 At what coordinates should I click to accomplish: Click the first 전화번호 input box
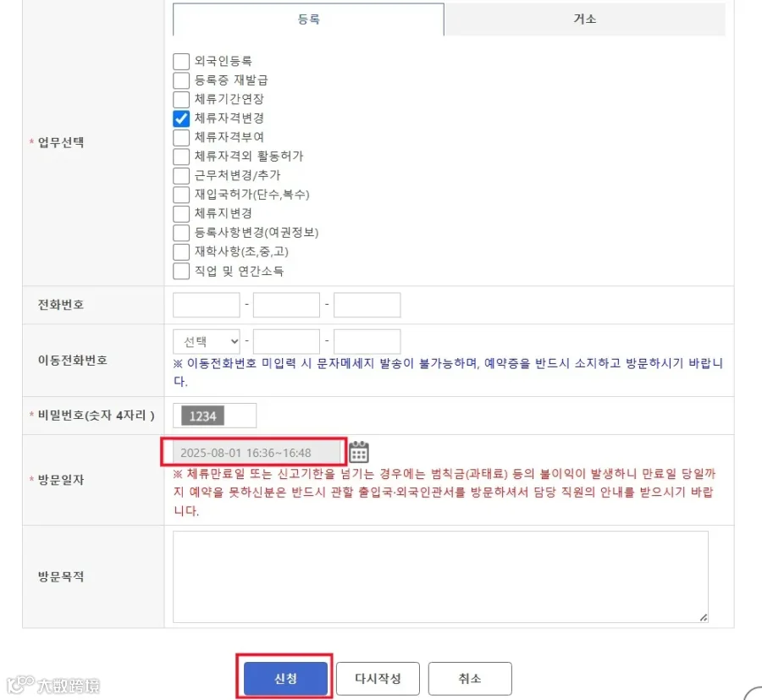point(207,305)
